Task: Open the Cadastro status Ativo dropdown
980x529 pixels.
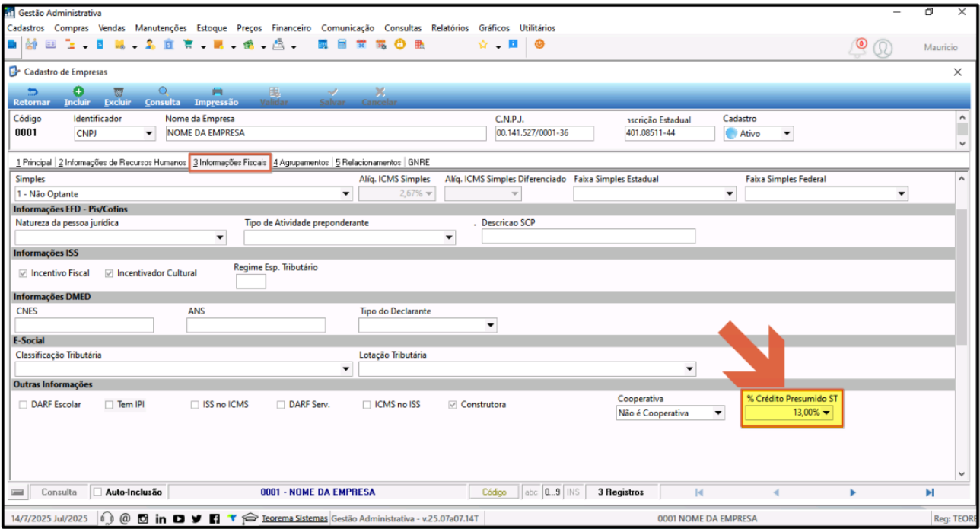Action: click(x=787, y=134)
